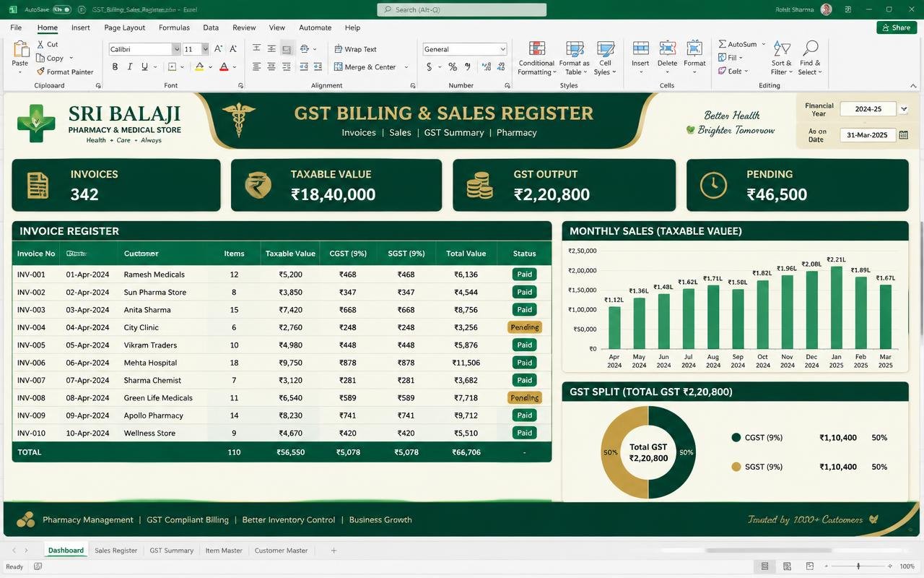
Task: Click the Search (Alt+Q) box
Action: click(x=461, y=10)
